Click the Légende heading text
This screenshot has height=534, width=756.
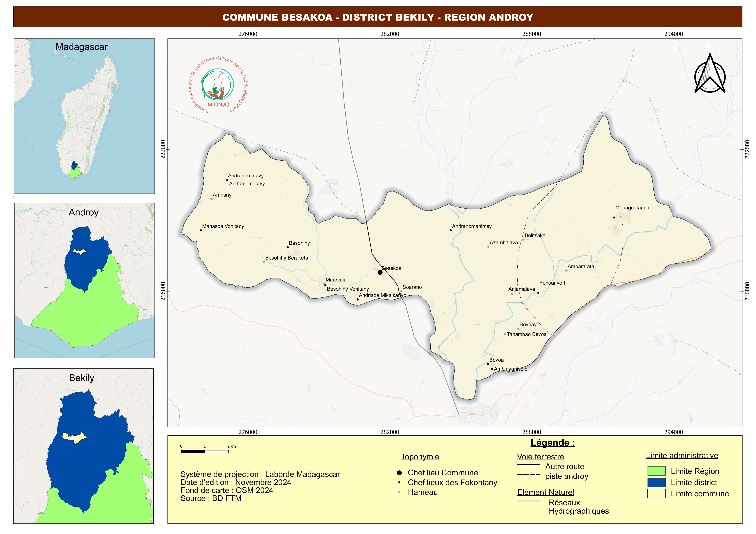tap(553, 443)
